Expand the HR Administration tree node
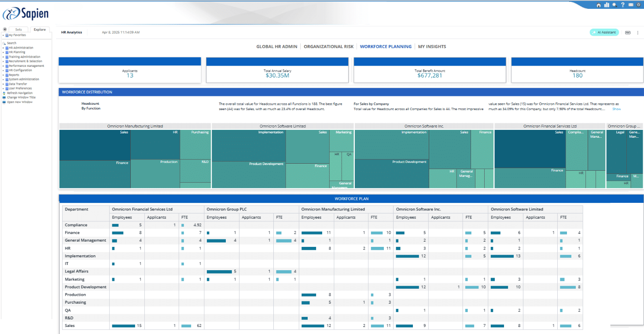The height and width of the screenshot is (334, 644). point(3,48)
